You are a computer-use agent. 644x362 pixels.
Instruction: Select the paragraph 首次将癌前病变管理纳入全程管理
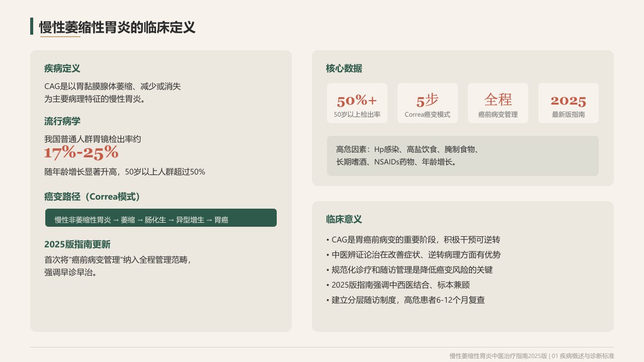[118, 266]
